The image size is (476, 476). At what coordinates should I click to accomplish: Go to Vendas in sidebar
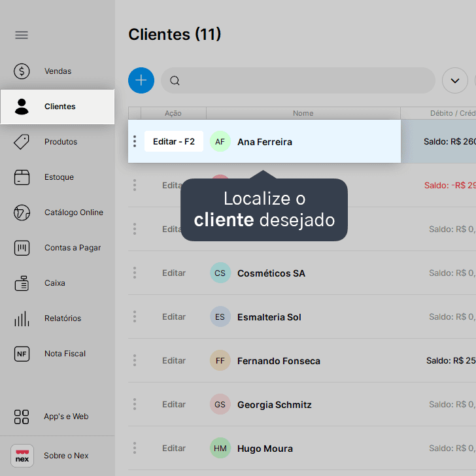click(58, 71)
